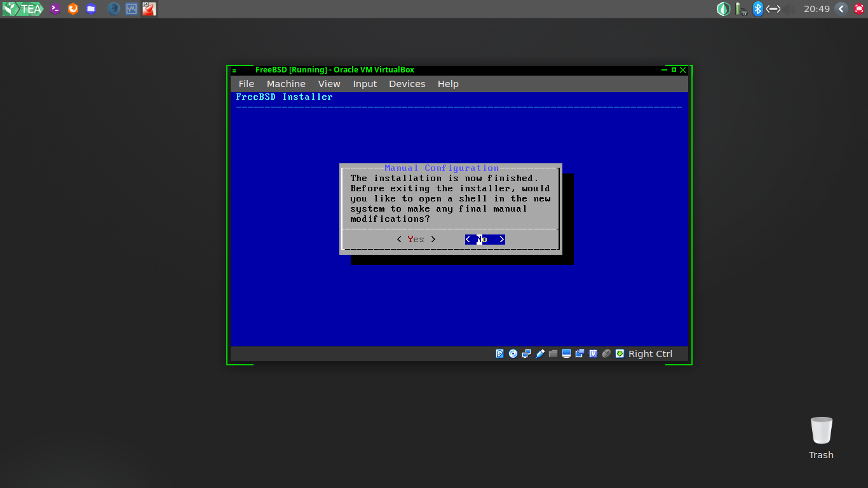Open the Trash desktop icon
Image resolution: width=868 pixels, height=488 pixels.
[821, 438]
